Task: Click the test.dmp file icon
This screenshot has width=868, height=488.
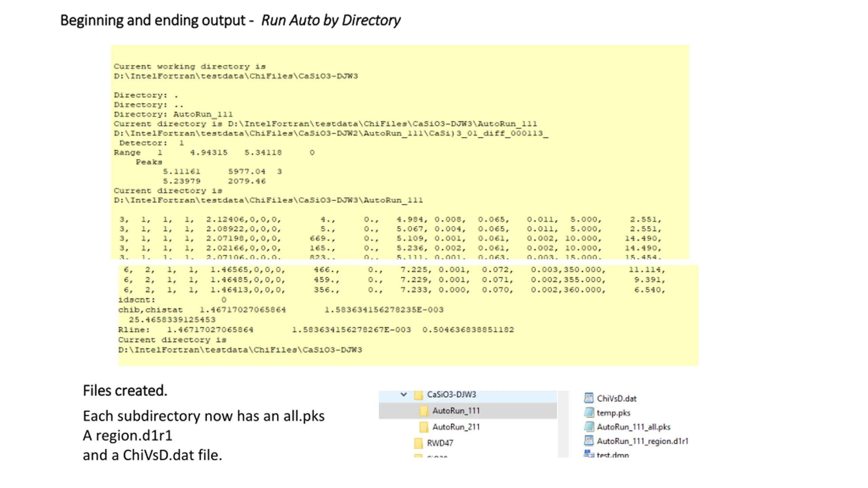Action: coord(589,453)
